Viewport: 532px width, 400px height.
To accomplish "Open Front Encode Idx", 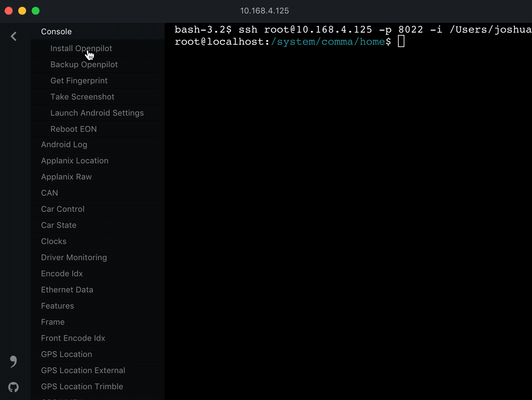I will pos(97,338).
